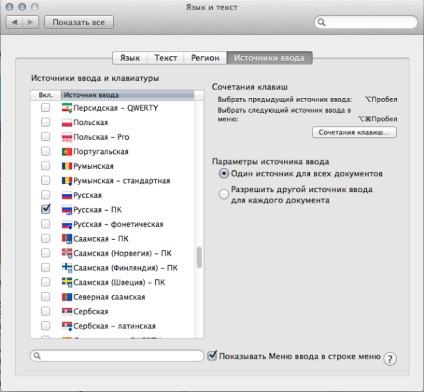Click the Саамская (Швеция) flag icon

point(67,282)
